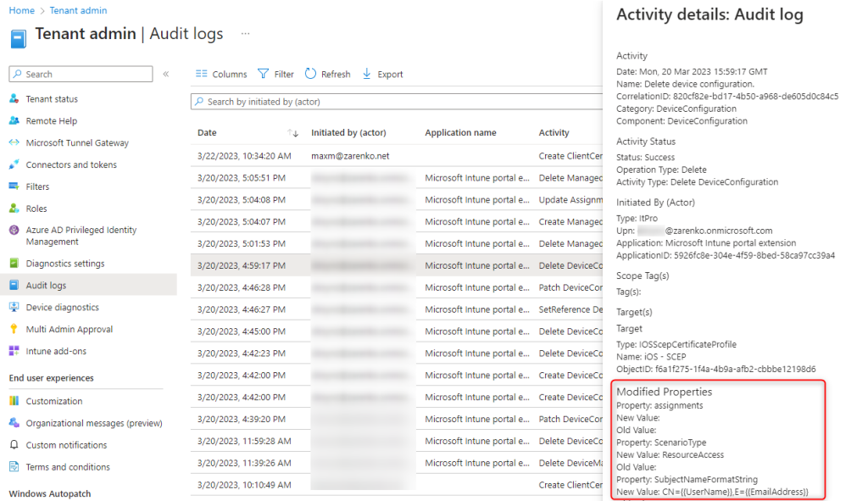This screenshot has width=868, height=501.
Task: Select Microsoft Tunnel Gateway in sidebar
Action: pos(77,142)
